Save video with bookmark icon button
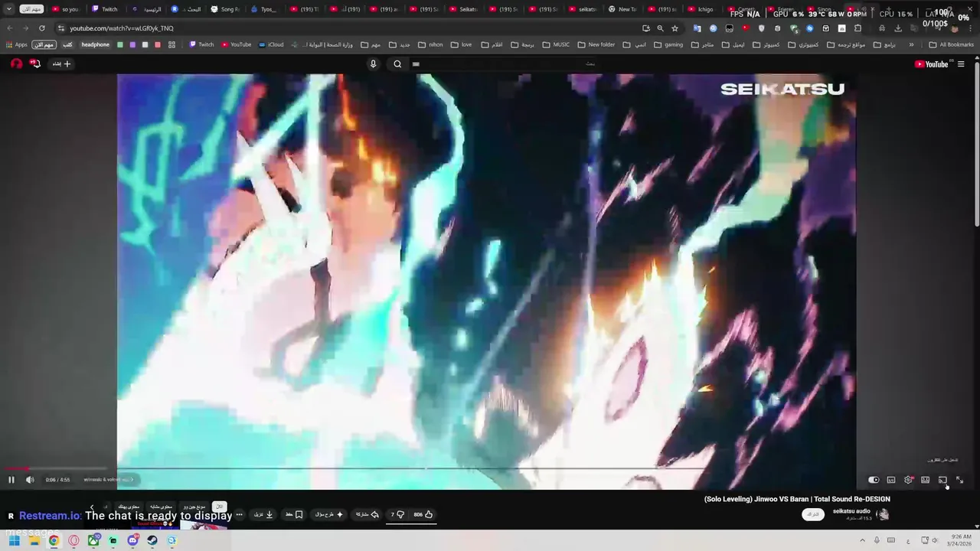The image size is (980, 551). tap(294, 514)
